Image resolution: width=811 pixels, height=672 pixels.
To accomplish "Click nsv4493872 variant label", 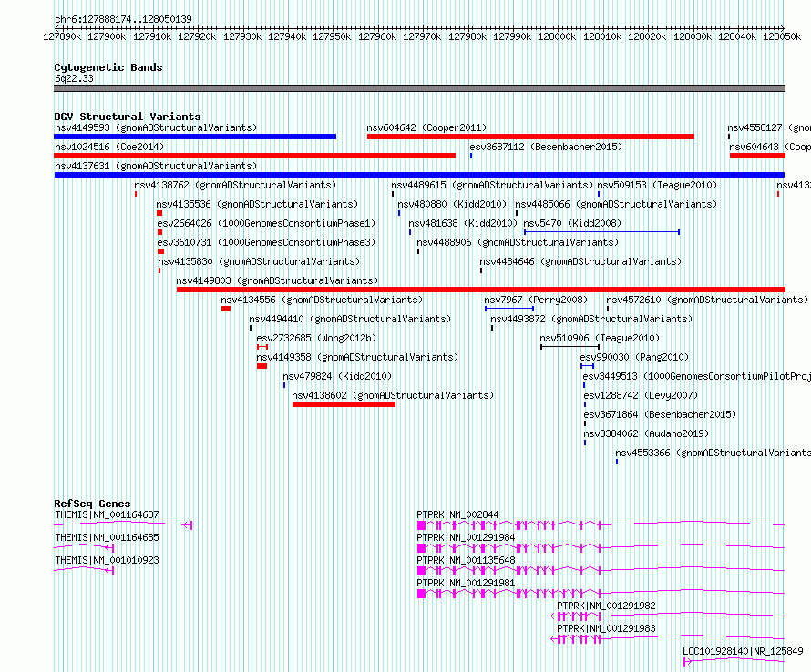I will point(591,319).
